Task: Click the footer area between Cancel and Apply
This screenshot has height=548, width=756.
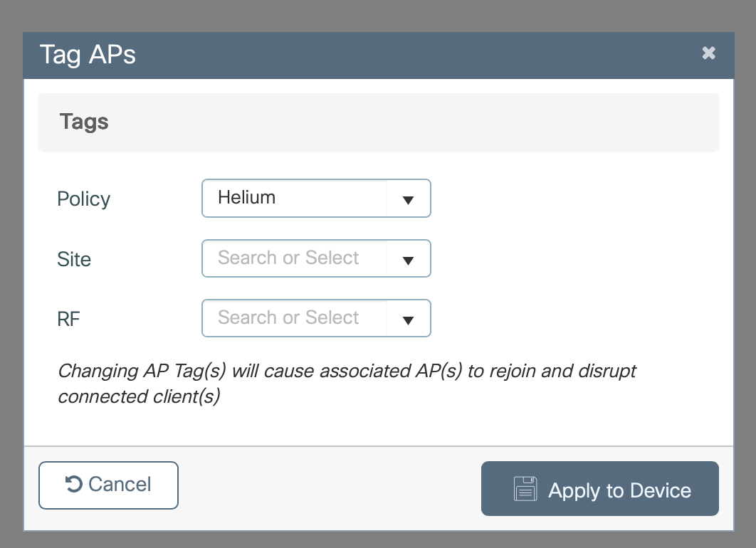Action: click(x=327, y=488)
